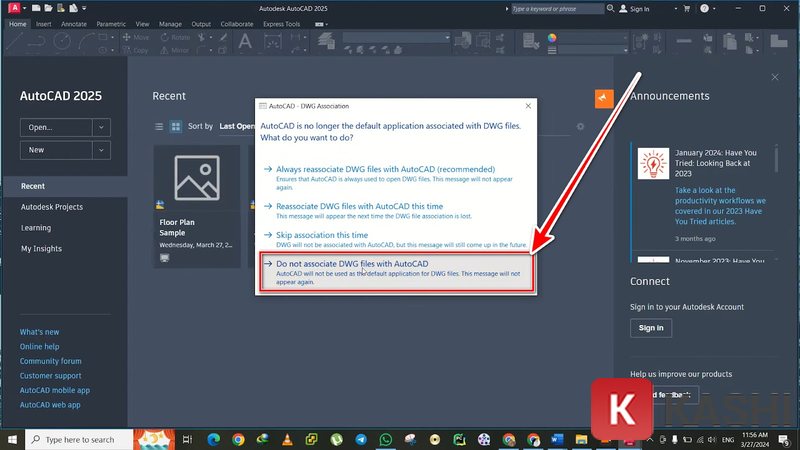The width and height of the screenshot is (800, 450).
Task: Open the Sort by Last Opened dropdown
Action: point(237,126)
